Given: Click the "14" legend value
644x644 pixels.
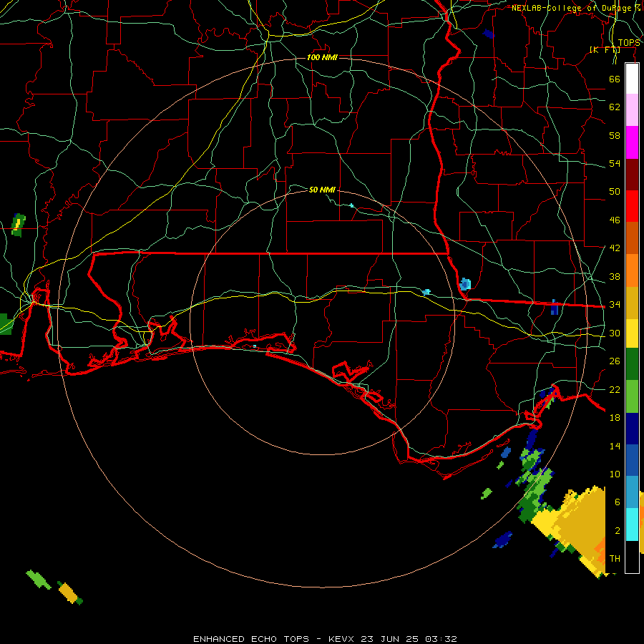Looking at the screenshot, I should click(615, 446).
